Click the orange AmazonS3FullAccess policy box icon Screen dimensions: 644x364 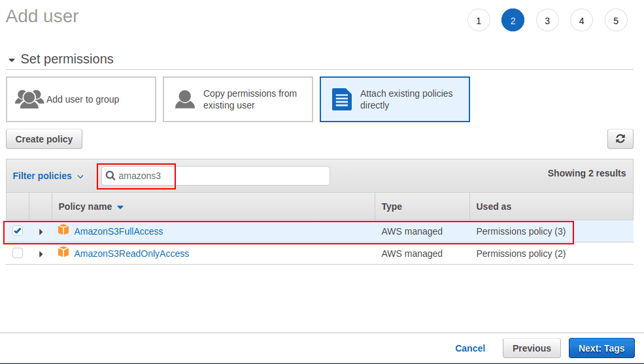click(63, 231)
